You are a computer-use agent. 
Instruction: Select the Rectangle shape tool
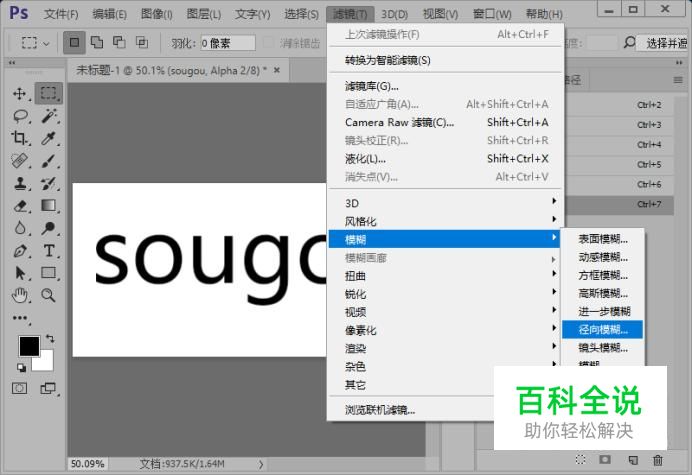click(49, 273)
